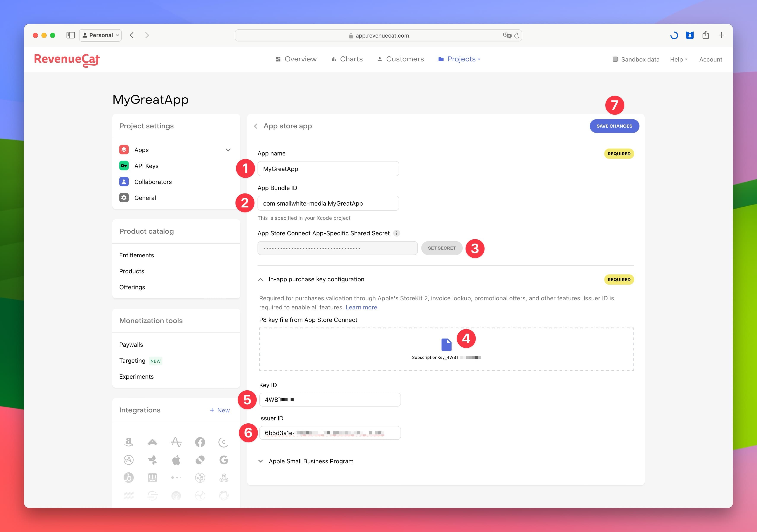The height and width of the screenshot is (532, 757).
Task: Open the Braze letter-b integration icon
Action: 129,478
